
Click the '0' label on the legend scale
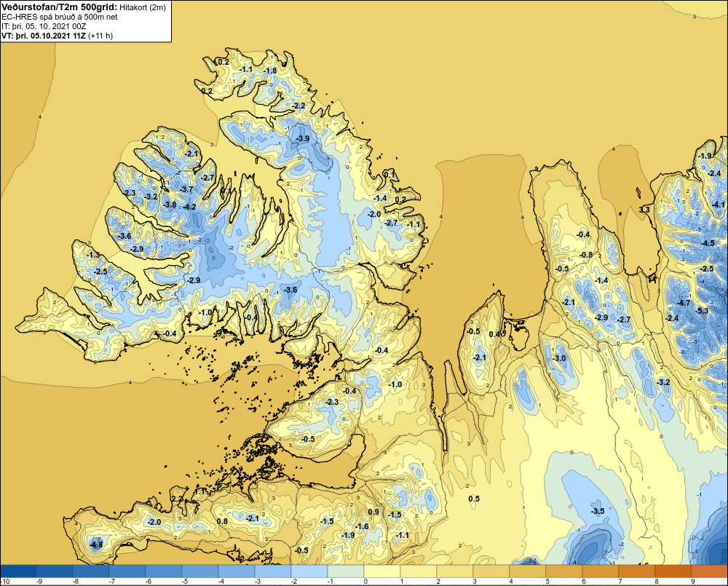point(366,582)
